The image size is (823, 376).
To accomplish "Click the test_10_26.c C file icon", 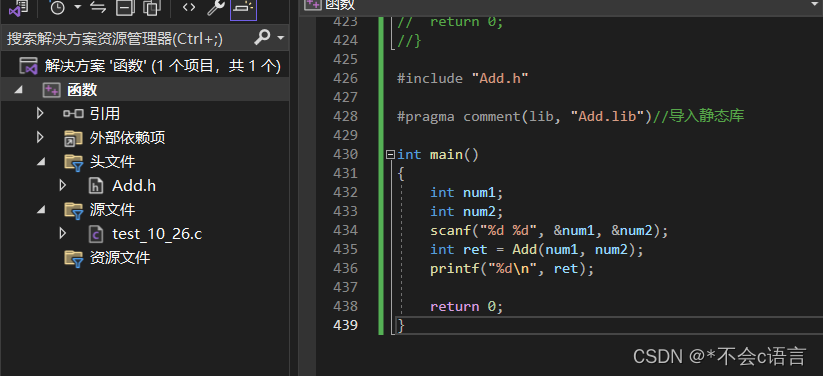I will [96, 234].
